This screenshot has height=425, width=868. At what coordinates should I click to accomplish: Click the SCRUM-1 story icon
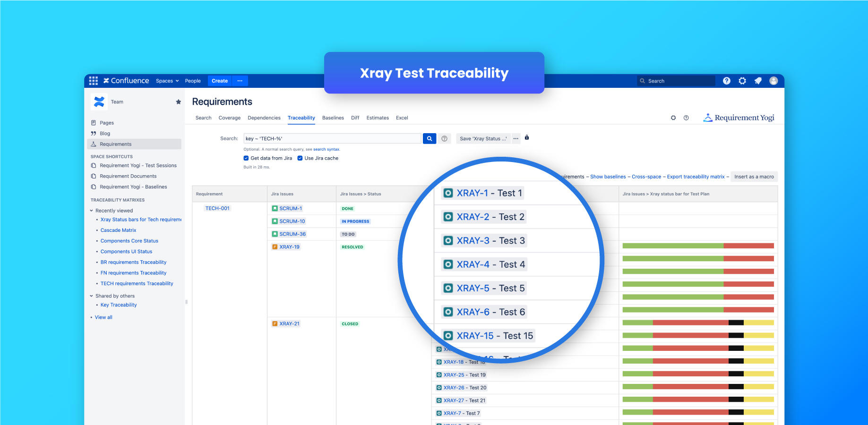pos(275,208)
